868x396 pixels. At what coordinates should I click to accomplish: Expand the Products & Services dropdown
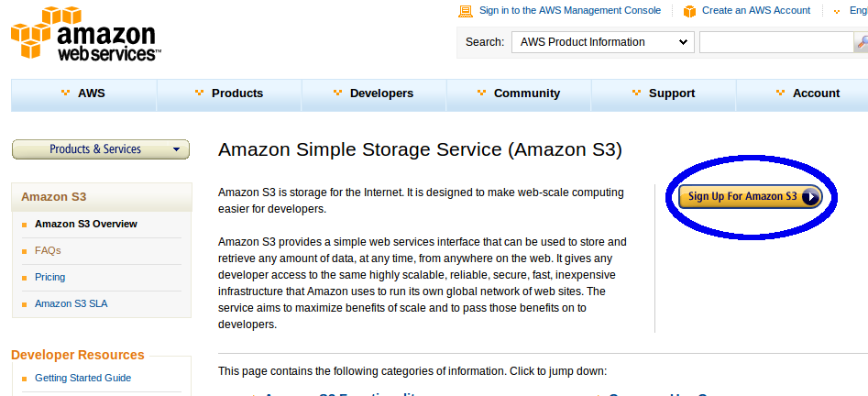pyautogui.click(x=100, y=149)
